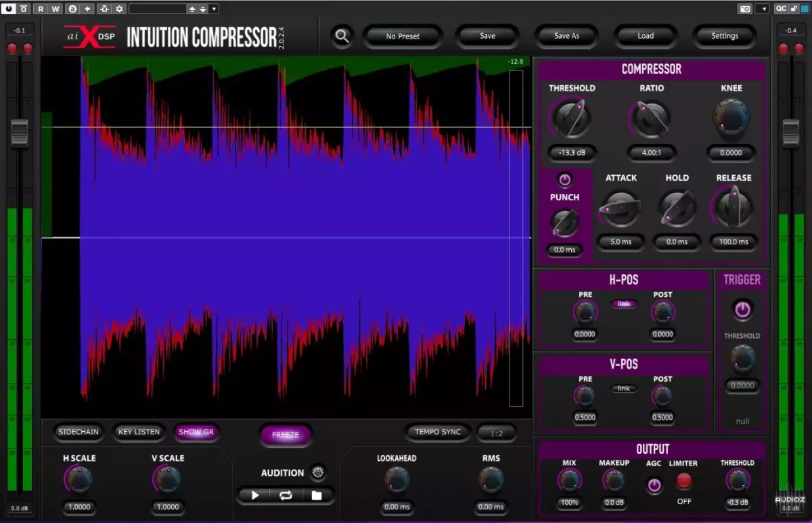Click the plugin bypass power icon in host bar

click(x=9, y=9)
